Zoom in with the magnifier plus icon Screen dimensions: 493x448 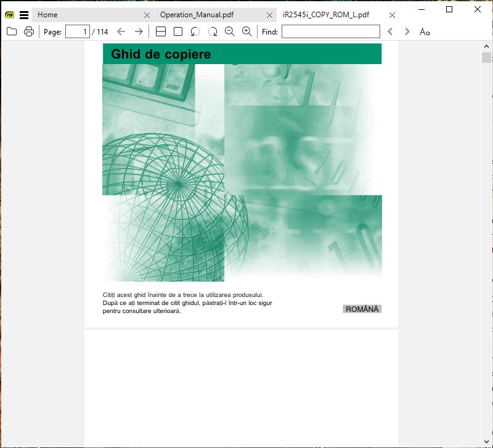click(247, 32)
